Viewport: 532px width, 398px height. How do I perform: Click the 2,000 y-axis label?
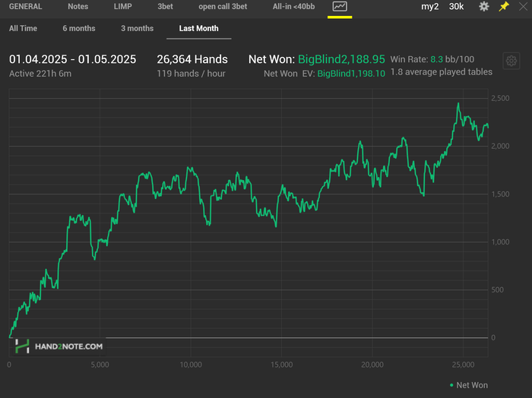click(x=500, y=146)
